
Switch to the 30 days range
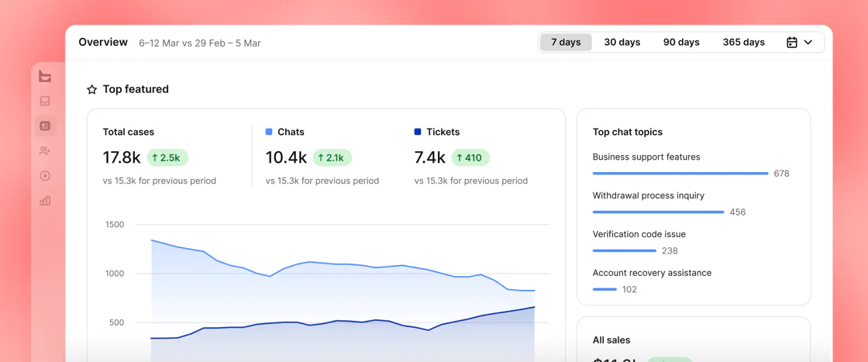622,43
